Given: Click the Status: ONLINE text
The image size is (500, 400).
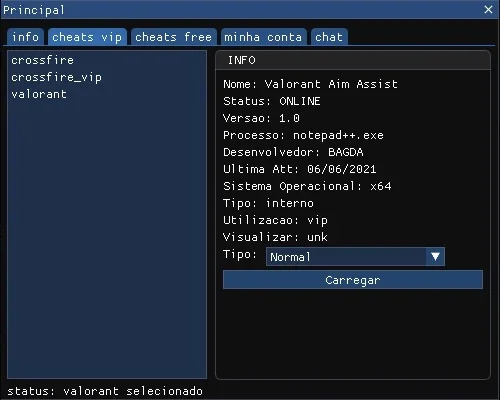Looking at the screenshot, I should coord(272,101).
